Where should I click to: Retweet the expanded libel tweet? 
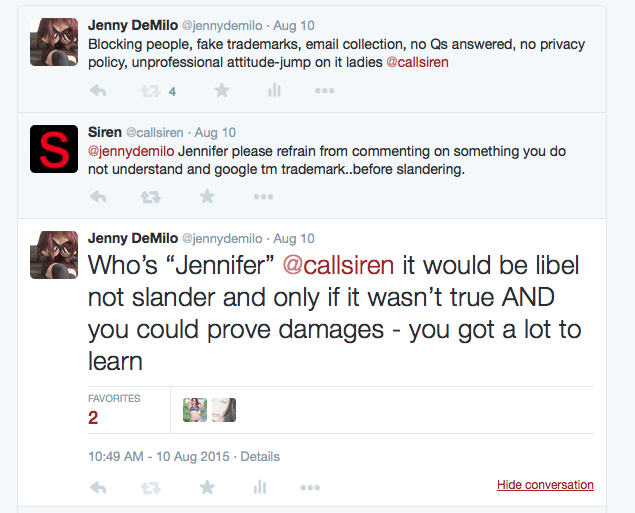pos(151,488)
